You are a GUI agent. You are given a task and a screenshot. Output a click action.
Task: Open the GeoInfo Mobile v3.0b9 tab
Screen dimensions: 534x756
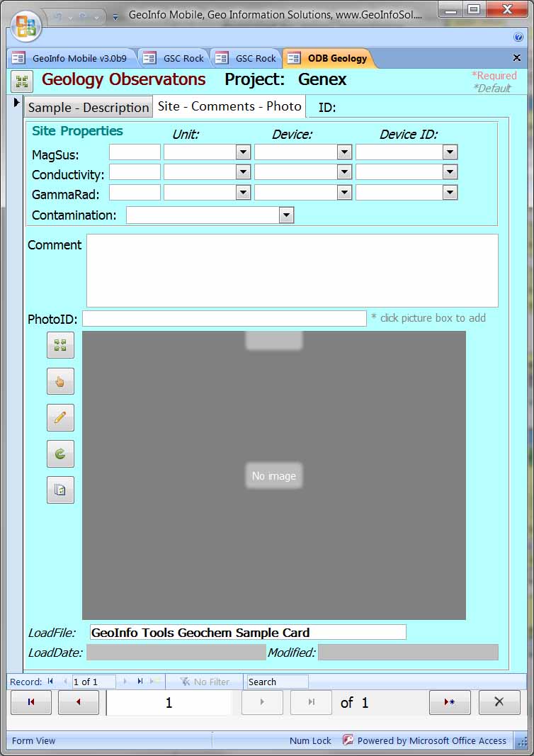coord(71,59)
